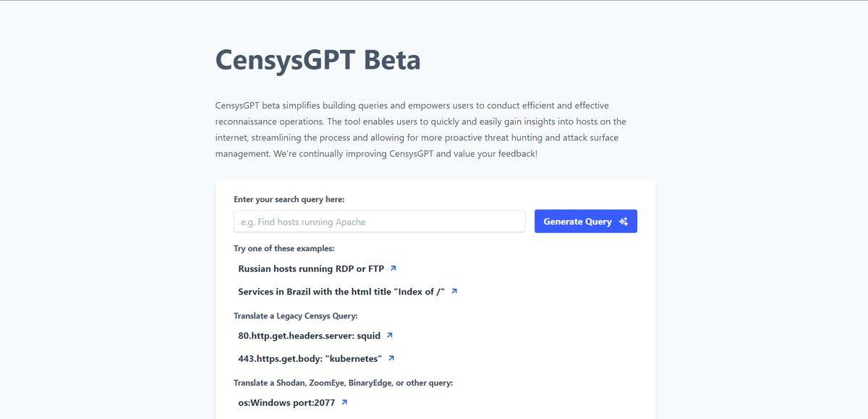Open the Brazil "Index of /" services example
Image resolution: width=868 pixels, height=419 pixels.
[340, 292]
